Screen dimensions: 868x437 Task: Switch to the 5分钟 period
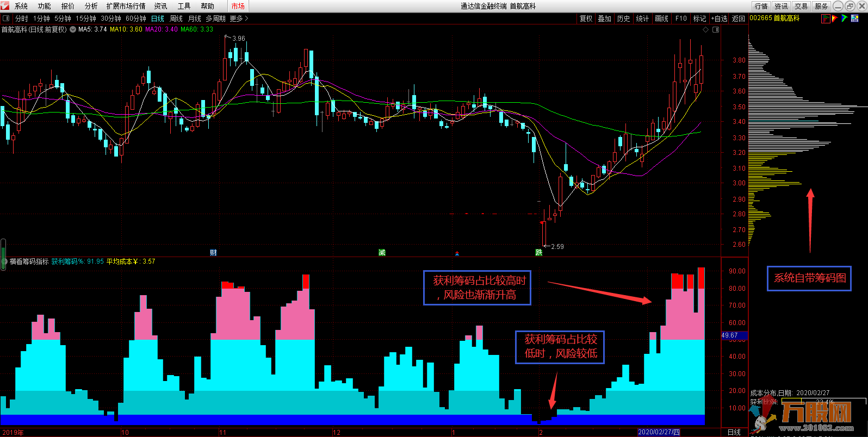pyautogui.click(x=63, y=18)
